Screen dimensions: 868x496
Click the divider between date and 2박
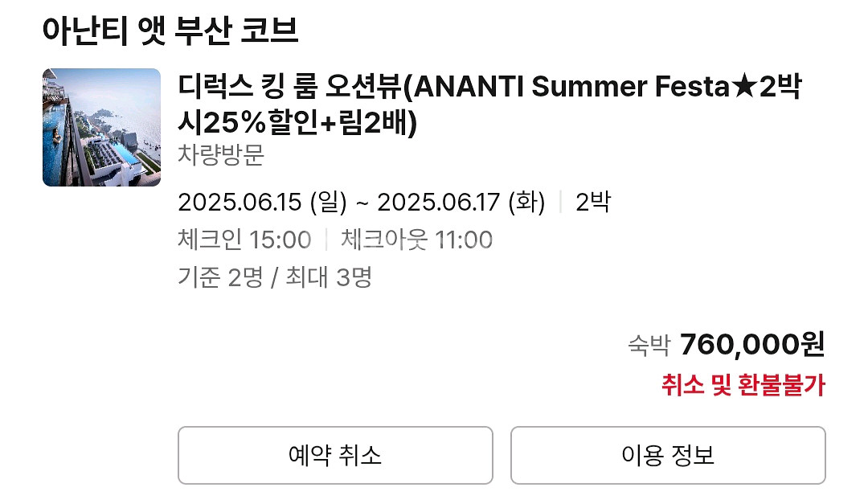pos(561,202)
